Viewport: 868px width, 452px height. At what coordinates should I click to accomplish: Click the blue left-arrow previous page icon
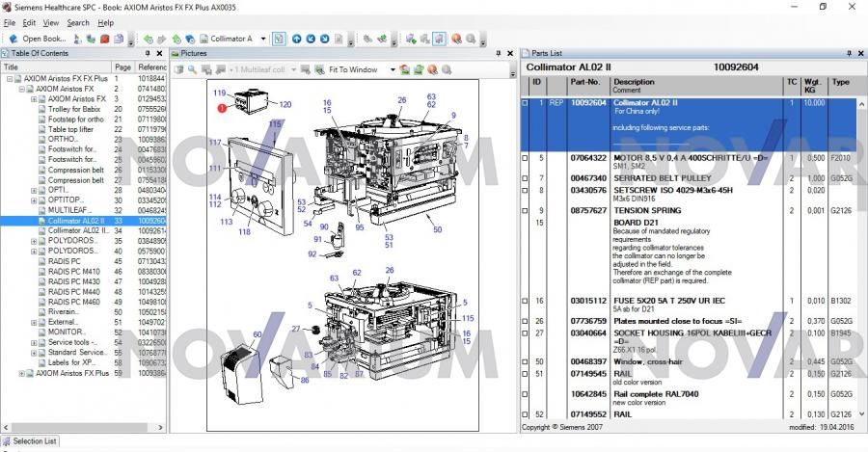click(x=311, y=39)
